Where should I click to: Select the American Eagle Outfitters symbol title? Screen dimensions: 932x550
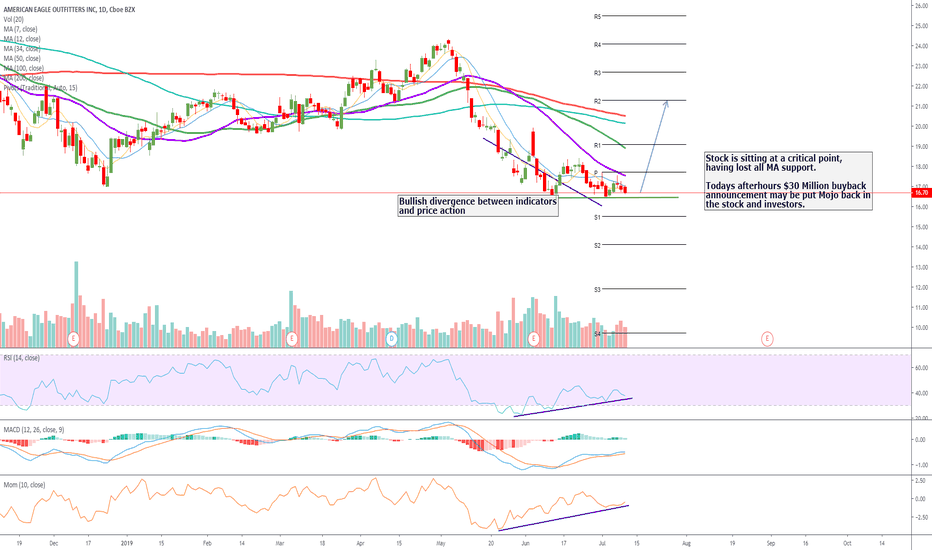[x=69, y=10]
